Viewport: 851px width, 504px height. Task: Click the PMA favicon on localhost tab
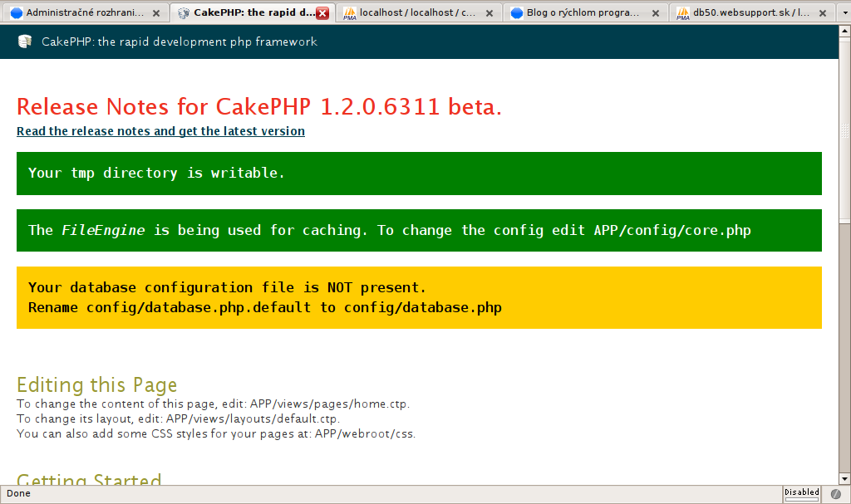coord(350,13)
